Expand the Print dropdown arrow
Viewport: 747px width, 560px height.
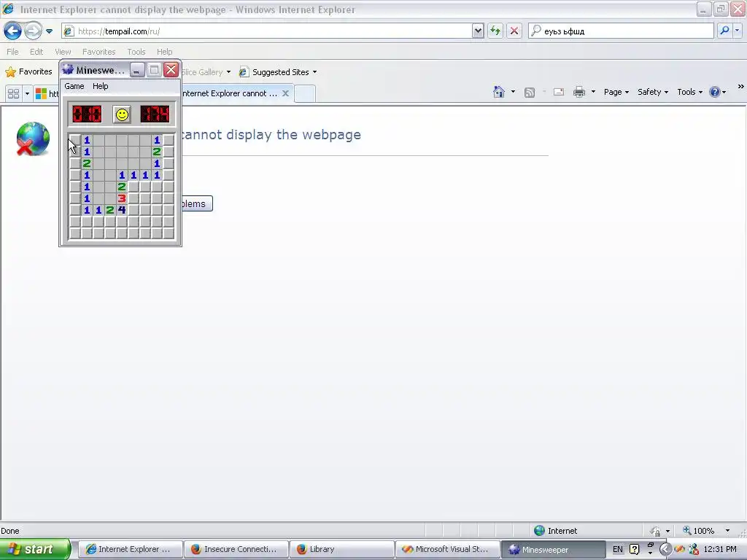click(593, 91)
